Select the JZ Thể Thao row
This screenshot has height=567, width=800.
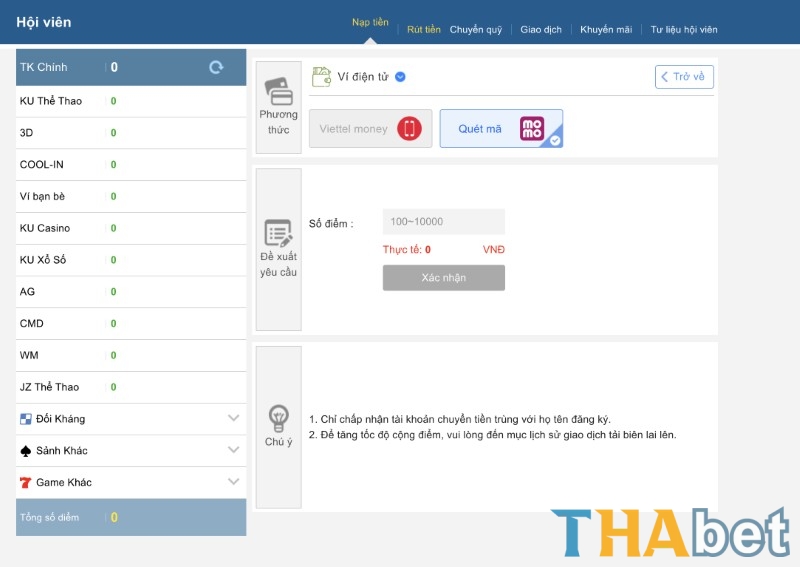131,387
